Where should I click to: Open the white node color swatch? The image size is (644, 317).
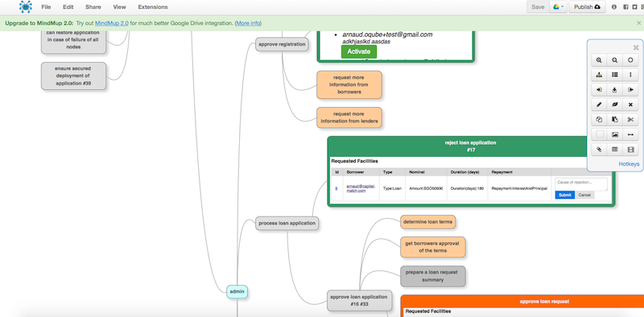pos(600,134)
